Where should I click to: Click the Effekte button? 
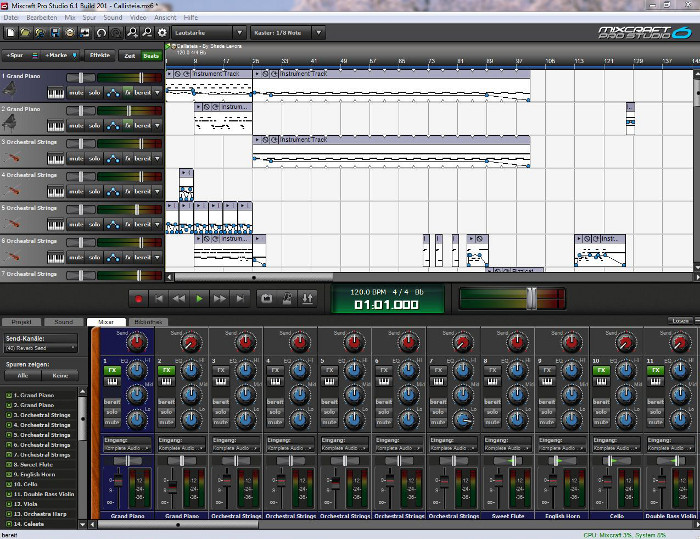tap(100, 55)
